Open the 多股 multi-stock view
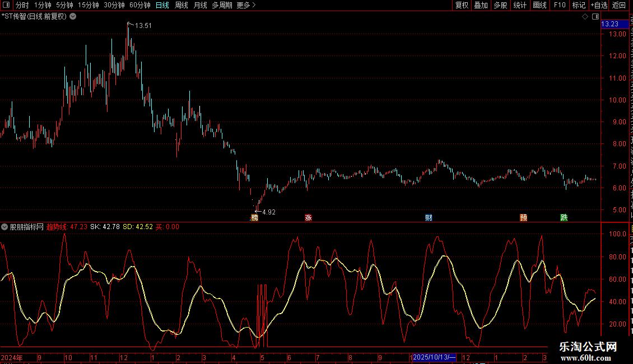 tap(501, 5)
